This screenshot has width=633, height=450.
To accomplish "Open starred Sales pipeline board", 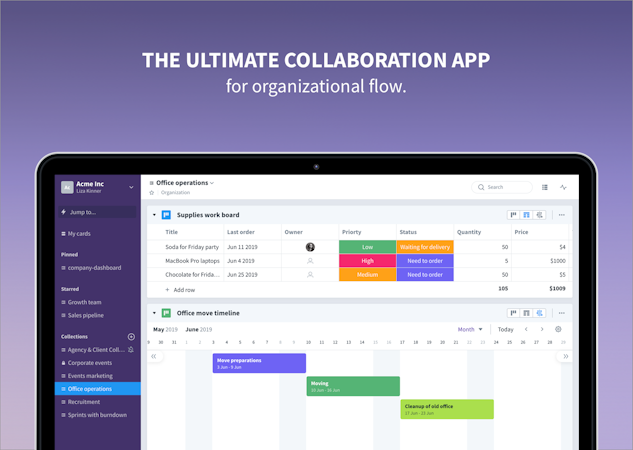I will click(x=82, y=315).
